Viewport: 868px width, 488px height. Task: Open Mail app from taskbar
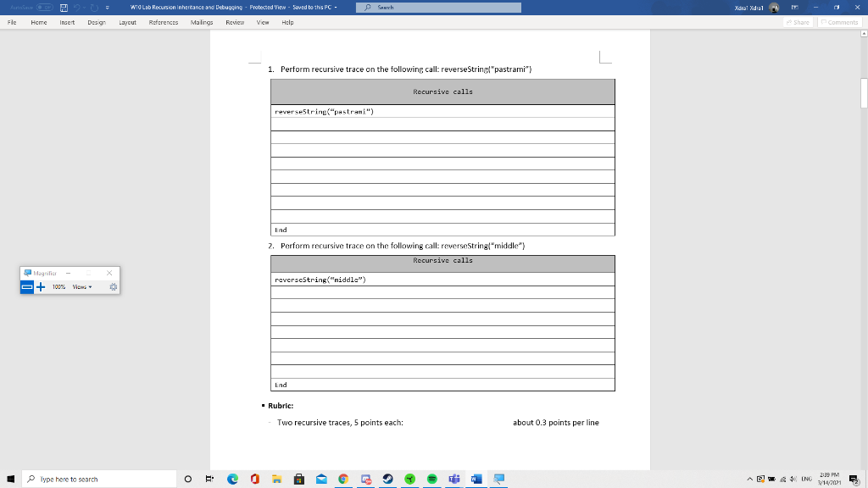(321, 480)
